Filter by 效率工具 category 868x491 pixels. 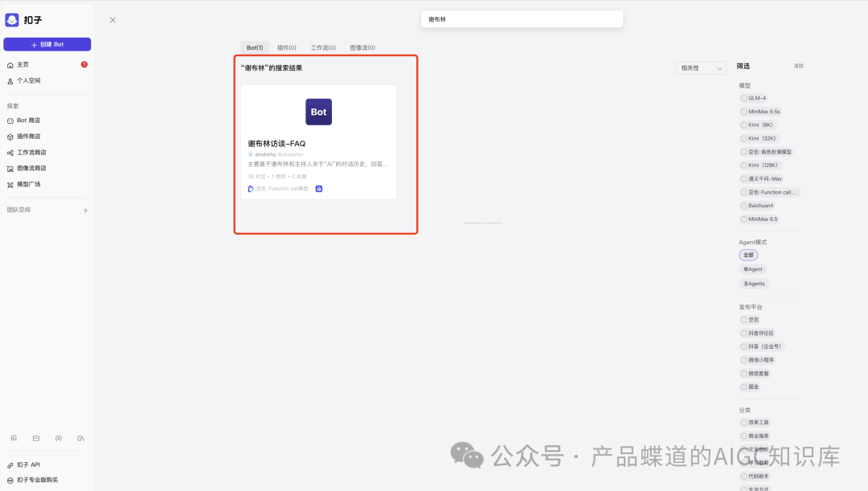coord(755,423)
